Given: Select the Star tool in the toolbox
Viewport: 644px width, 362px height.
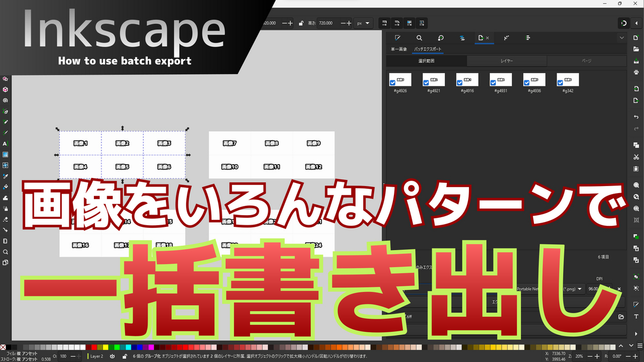Looking at the screenshot, I should click(x=5, y=78).
